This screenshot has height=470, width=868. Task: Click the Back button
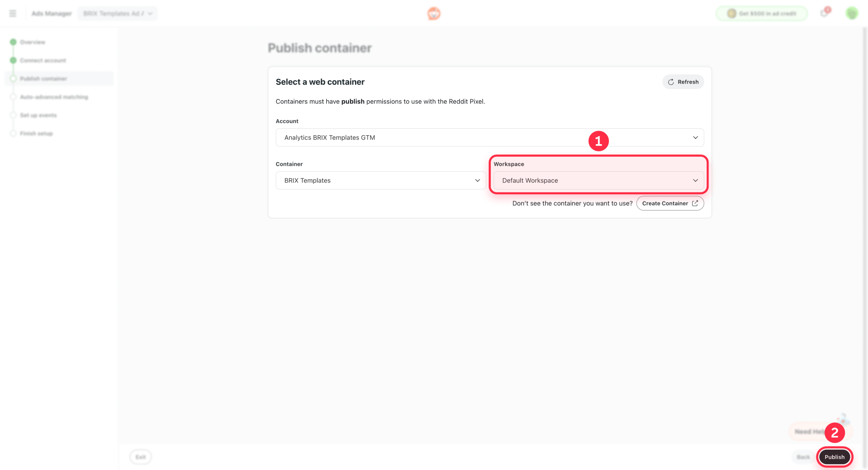point(803,457)
